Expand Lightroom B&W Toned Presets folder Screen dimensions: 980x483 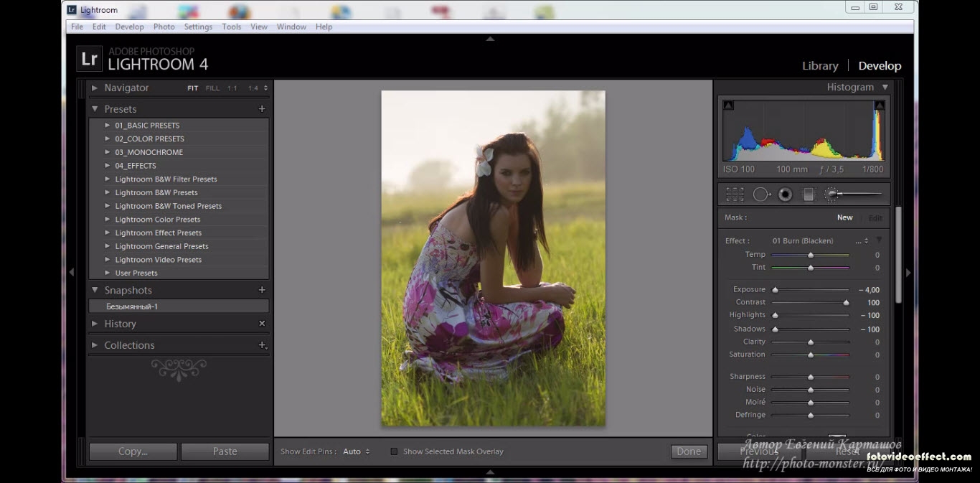coord(108,206)
